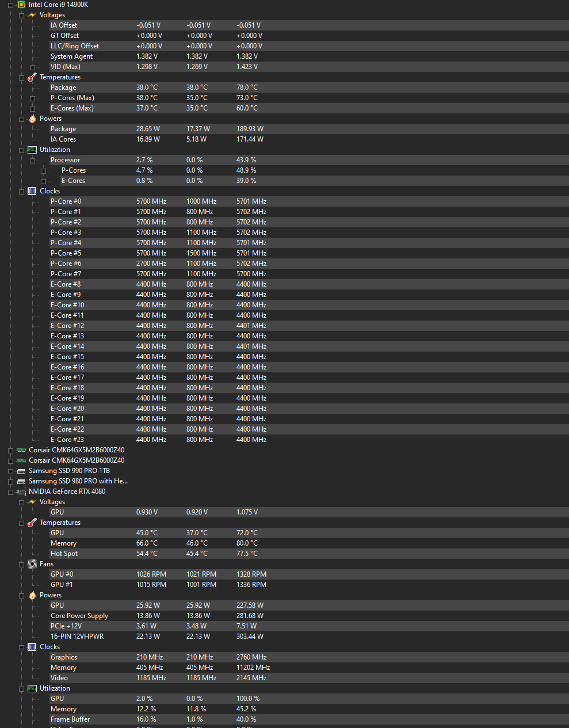
Task: Click the fan icon beside Fans
Action: 32,564
